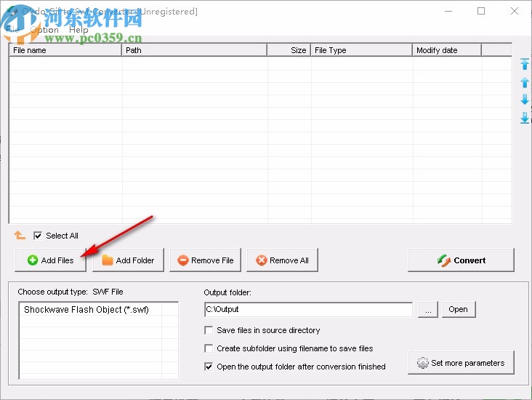Enable Save files in source directory
The image size is (532, 400).
pyautogui.click(x=209, y=330)
